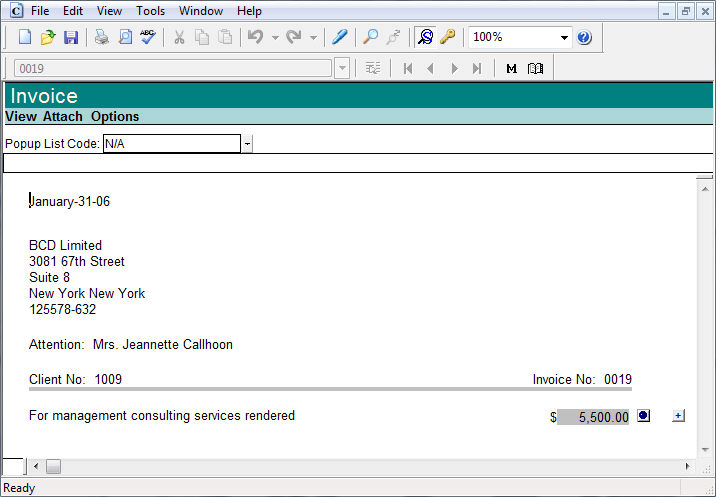The image size is (716, 497).
Task: Go to the last document
Action: click(477, 69)
